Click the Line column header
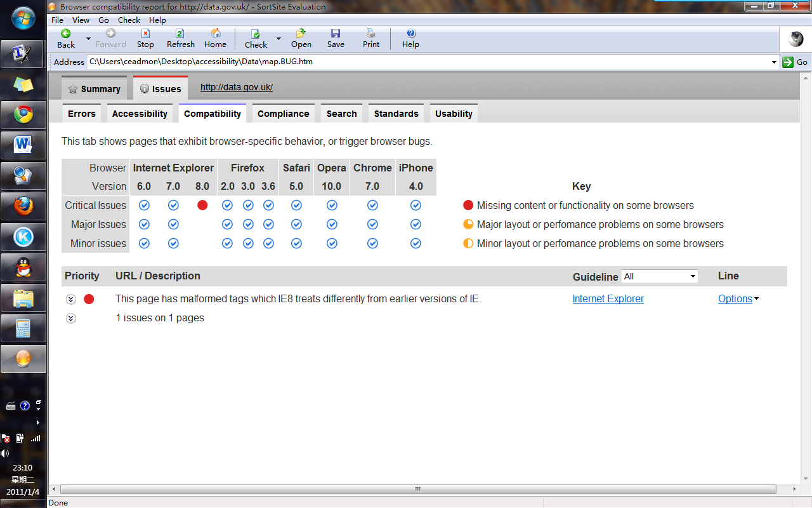 [728, 276]
